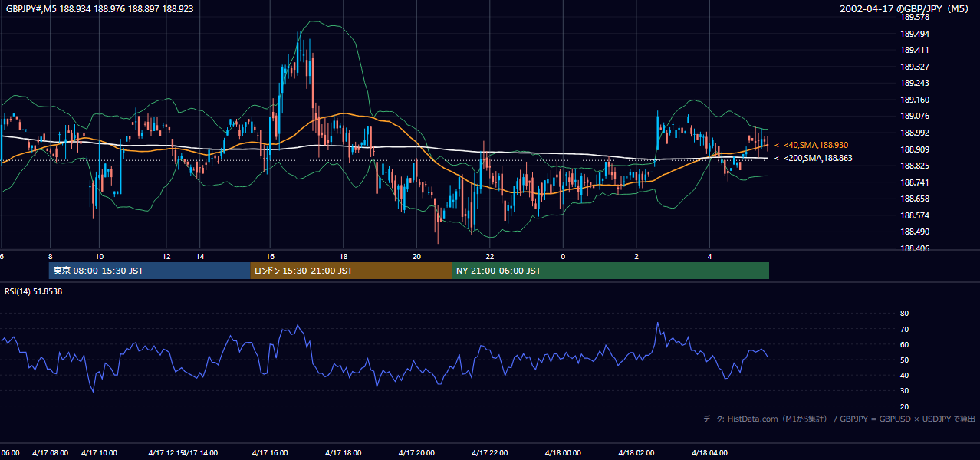Click the RSI scale value 60
This screenshot has height=460, width=980.
pyautogui.click(x=904, y=344)
